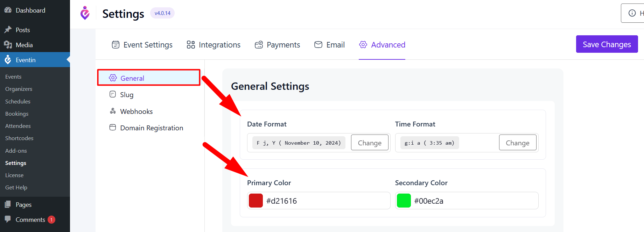Go to Attendees in the Eventin submenu
This screenshot has width=644, height=232.
tap(18, 126)
